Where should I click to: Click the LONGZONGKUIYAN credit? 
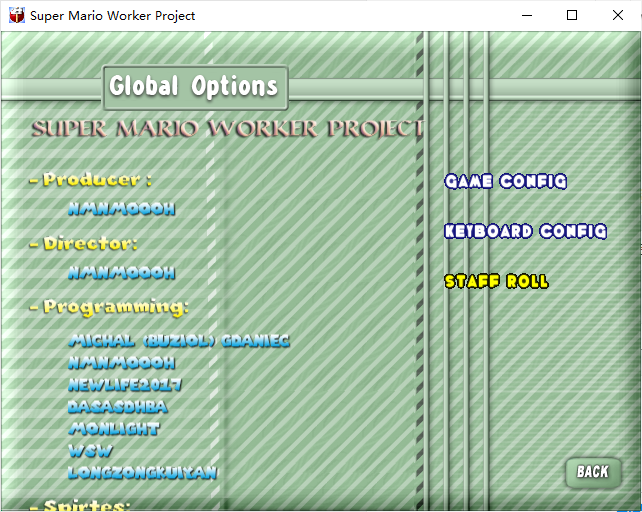(142, 473)
